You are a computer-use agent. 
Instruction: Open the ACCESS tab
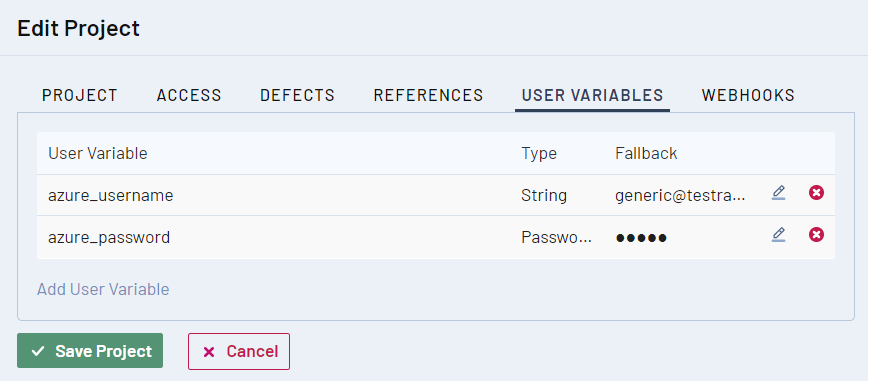click(x=189, y=95)
